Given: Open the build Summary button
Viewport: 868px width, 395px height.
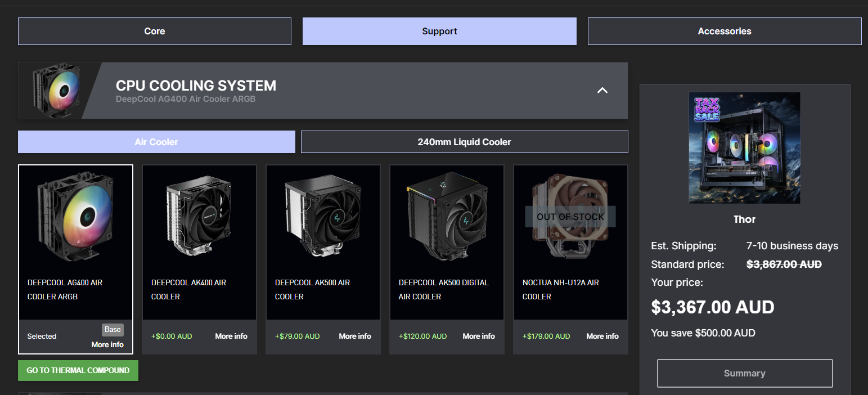Looking at the screenshot, I should pyautogui.click(x=745, y=373).
